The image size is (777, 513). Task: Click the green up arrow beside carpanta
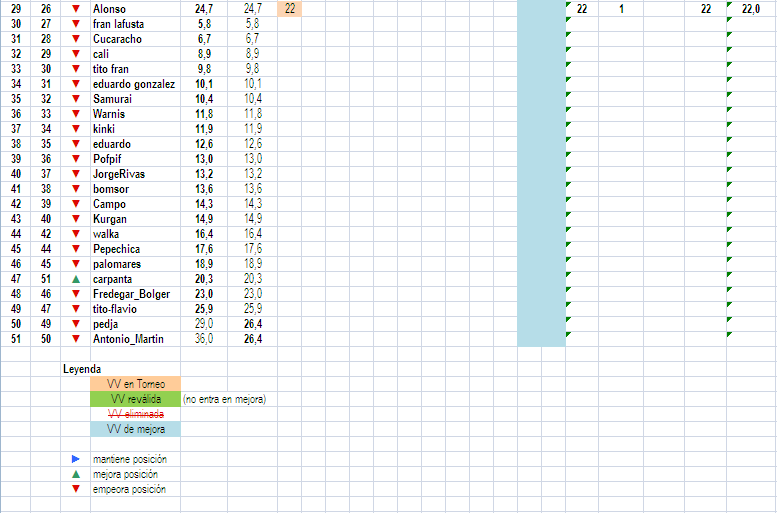76,279
